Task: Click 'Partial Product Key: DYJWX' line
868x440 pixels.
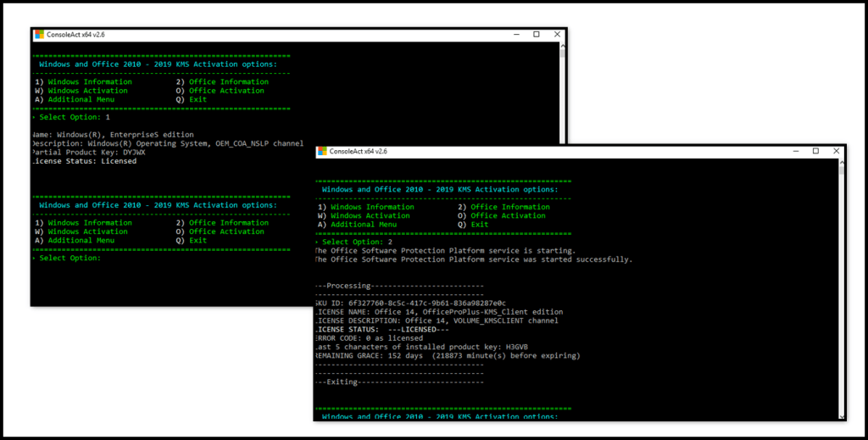Action: 88,153
